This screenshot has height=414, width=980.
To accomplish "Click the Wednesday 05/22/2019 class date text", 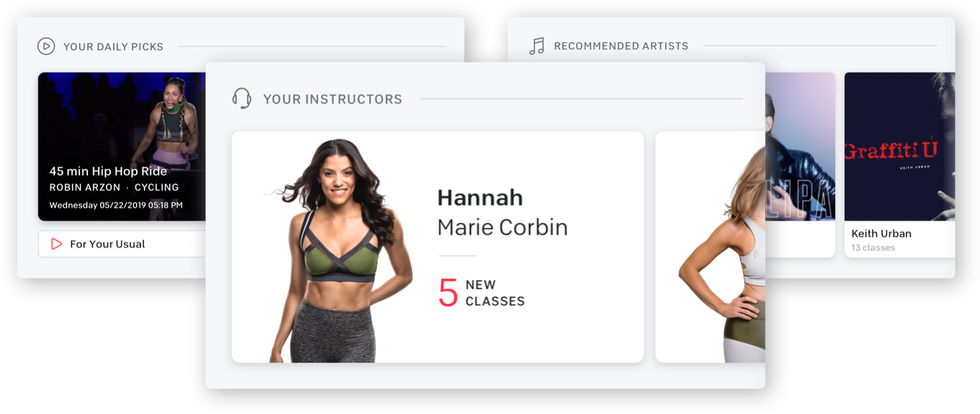I will pos(116,206).
